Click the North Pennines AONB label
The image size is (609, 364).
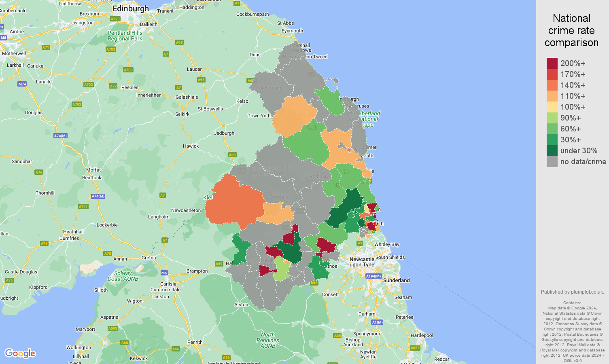[x=268, y=340]
